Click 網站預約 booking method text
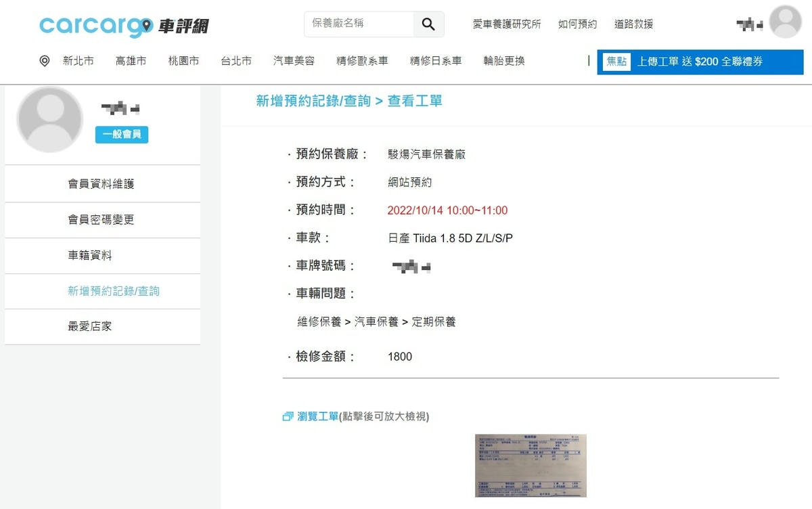The width and height of the screenshot is (812, 509). (x=409, y=182)
